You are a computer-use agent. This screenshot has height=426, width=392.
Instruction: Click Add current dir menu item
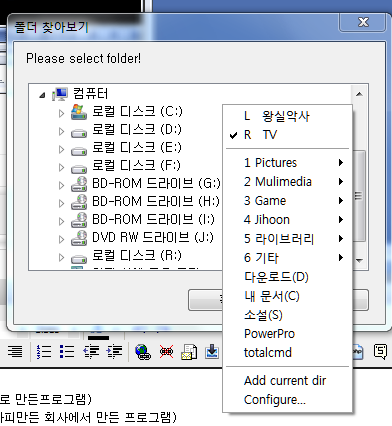click(x=287, y=381)
